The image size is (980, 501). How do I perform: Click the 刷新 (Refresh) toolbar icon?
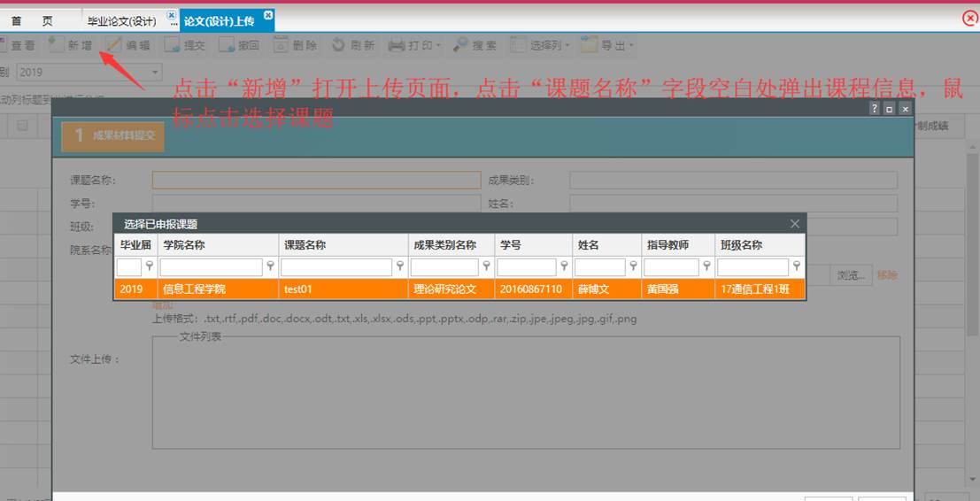339,45
